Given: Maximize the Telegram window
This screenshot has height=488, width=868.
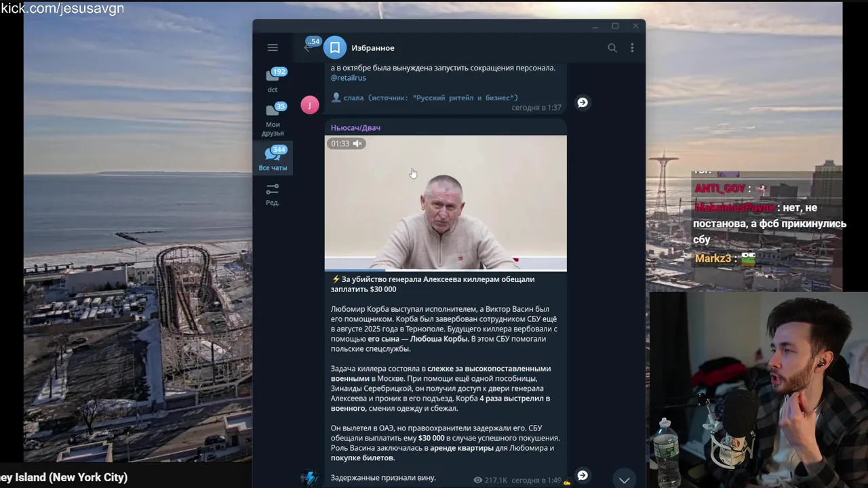Looking at the screenshot, I should [615, 26].
